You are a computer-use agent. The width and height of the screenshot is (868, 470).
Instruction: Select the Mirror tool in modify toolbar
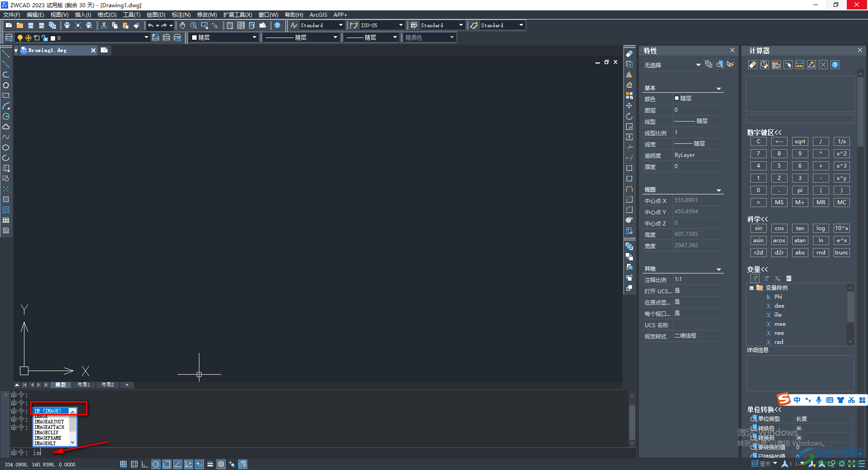pos(629,75)
